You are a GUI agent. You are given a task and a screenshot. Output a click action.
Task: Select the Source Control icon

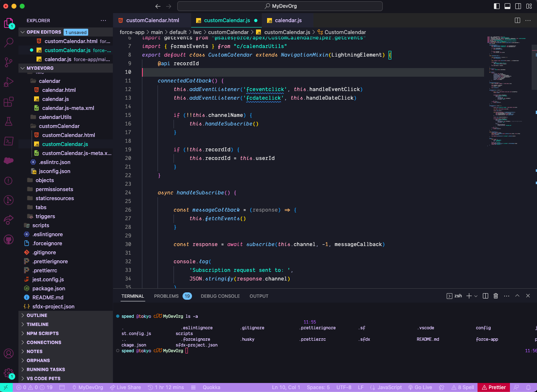coord(9,62)
